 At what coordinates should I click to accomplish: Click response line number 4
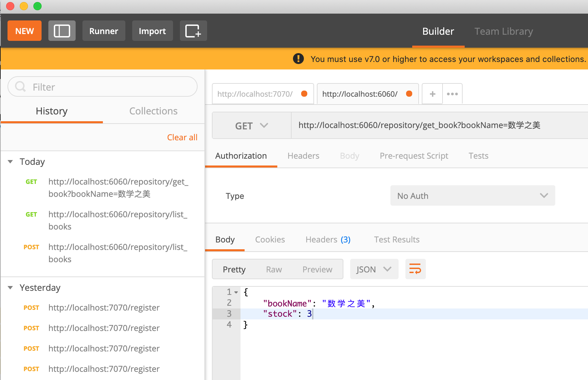[229, 324]
